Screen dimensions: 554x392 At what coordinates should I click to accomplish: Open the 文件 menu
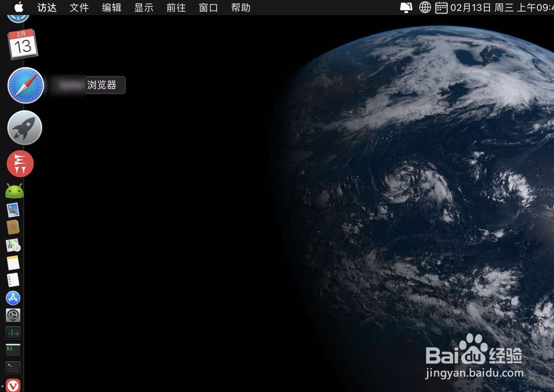point(79,7)
